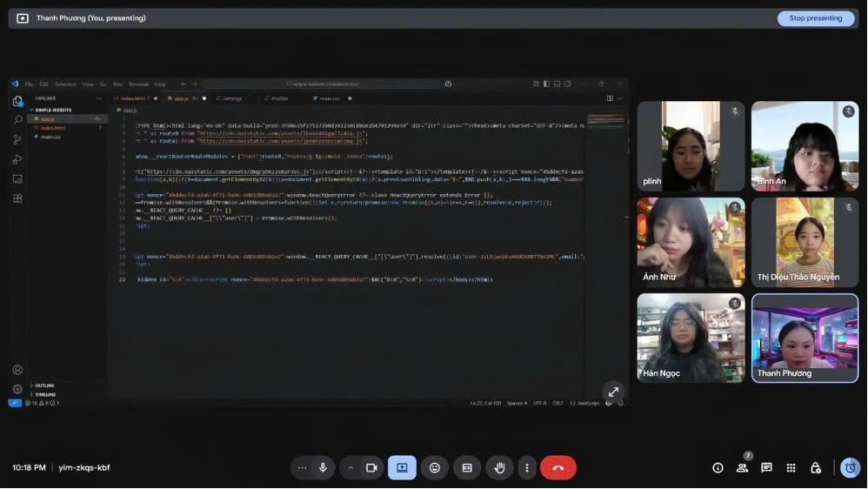The width and height of the screenshot is (868, 489).
Task: Expand video settings arrow beside camera
Action: [x=351, y=467]
